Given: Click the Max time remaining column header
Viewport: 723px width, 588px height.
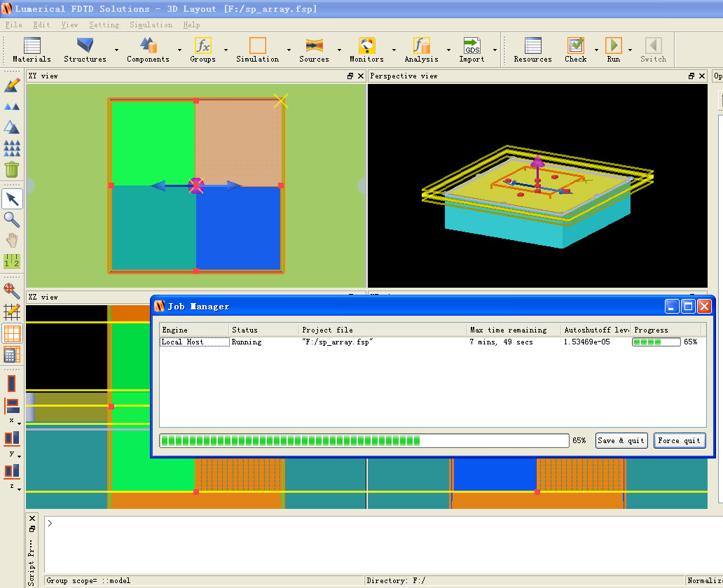Looking at the screenshot, I should pos(514,330).
